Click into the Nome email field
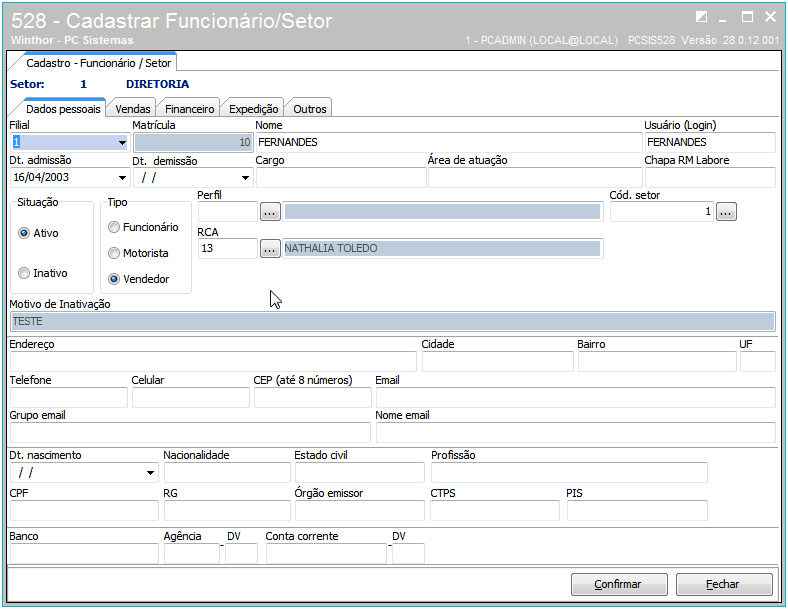Screen dimensions: 788x612 (x=576, y=433)
